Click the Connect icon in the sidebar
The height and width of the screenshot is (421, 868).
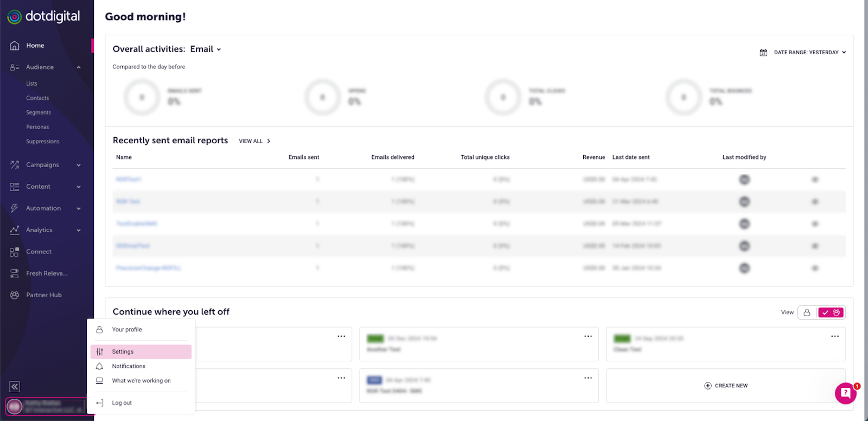coord(15,252)
